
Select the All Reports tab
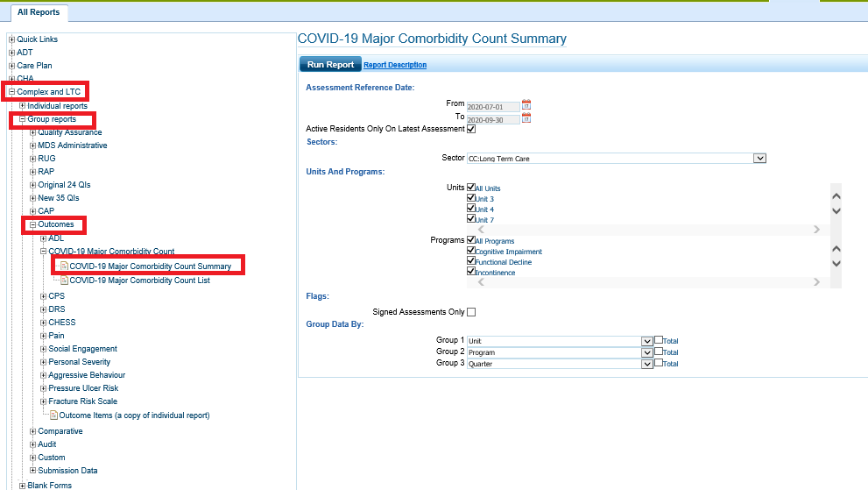point(38,12)
